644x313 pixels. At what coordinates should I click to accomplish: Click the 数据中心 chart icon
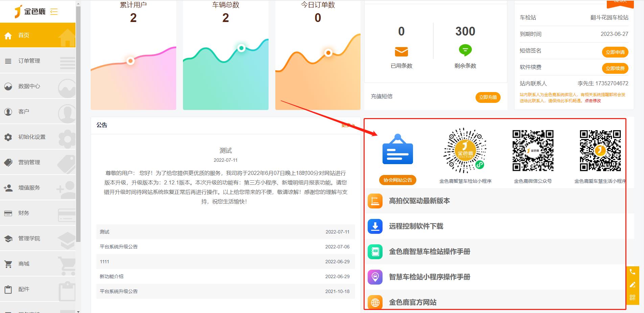pos(8,86)
